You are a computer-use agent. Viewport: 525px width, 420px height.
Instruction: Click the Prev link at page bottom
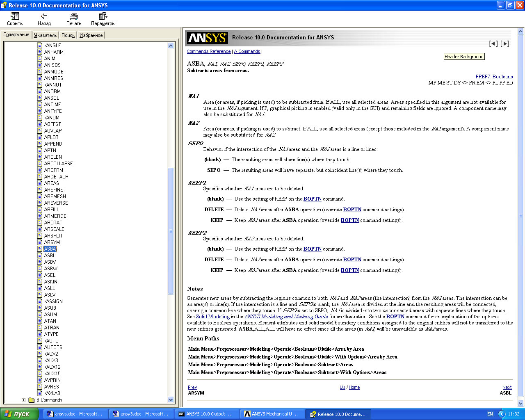(192, 387)
